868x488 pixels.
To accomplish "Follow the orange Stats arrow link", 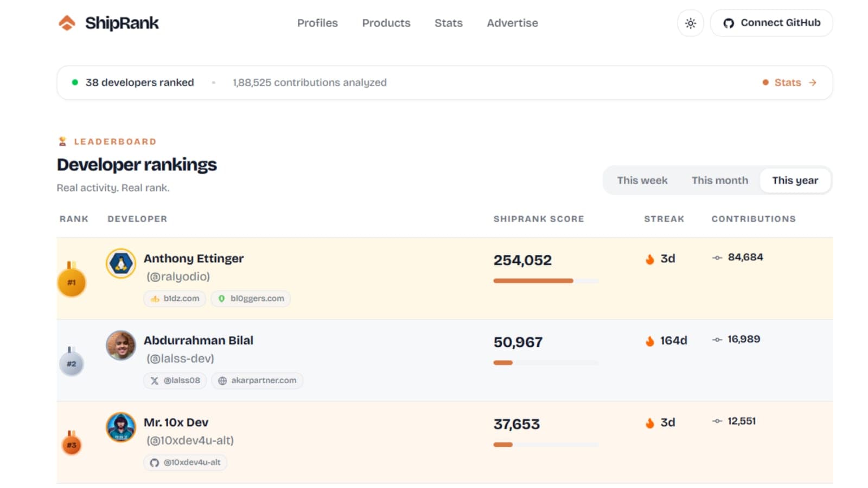I will (789, 82).
